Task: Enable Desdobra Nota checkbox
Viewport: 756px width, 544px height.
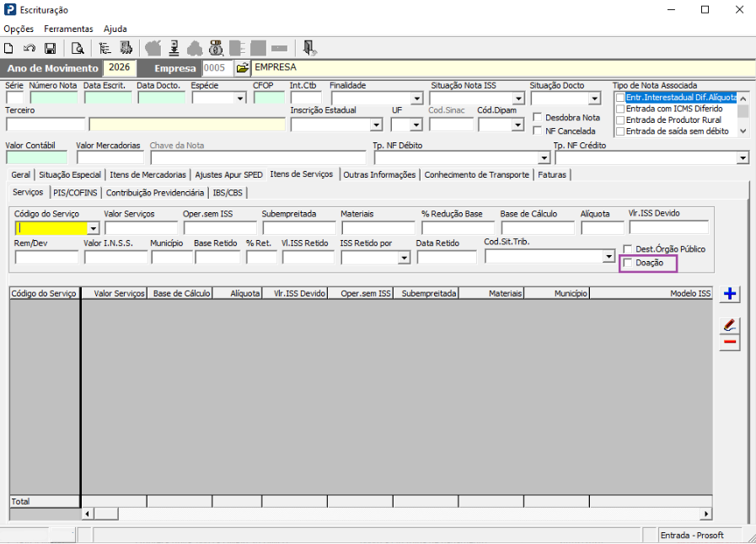Action: coord(537,117)
